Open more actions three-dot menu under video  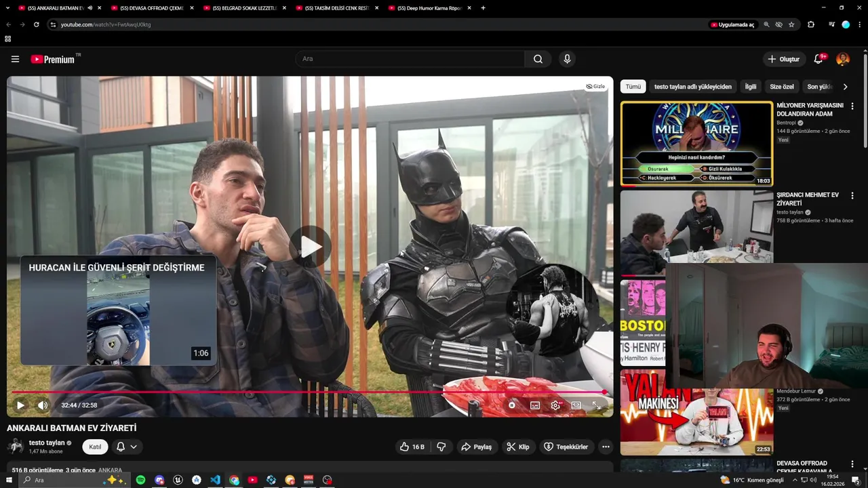(606, 447)
